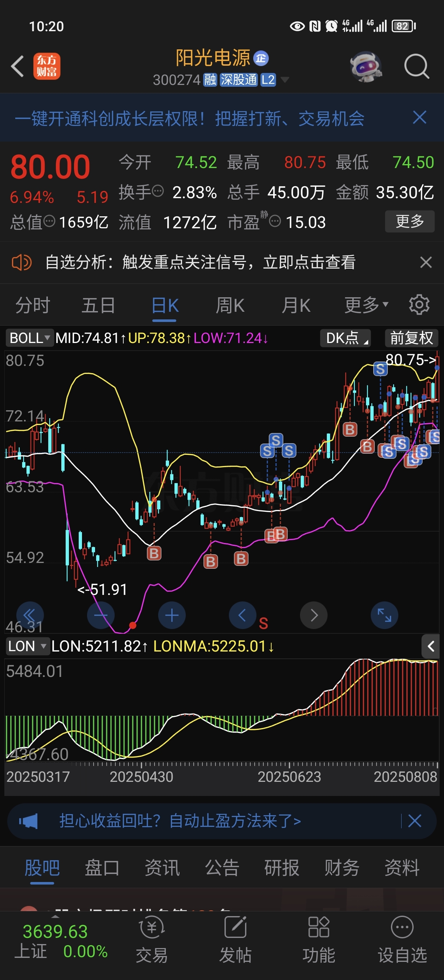The height and width of the screenshot is (980, 444).
Task: Switch to the 五日 chart tab
Action: [98, 306]
